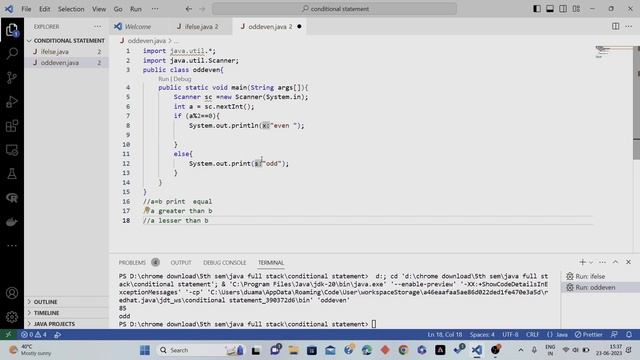Open notifications bell in status bar
640x360 pixels.
click(x=629, y=335)
